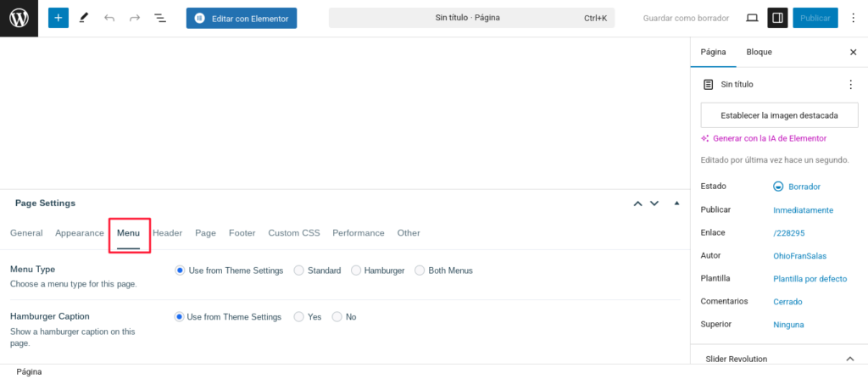Toggle the settings sidebar icon

coord(777,19)
